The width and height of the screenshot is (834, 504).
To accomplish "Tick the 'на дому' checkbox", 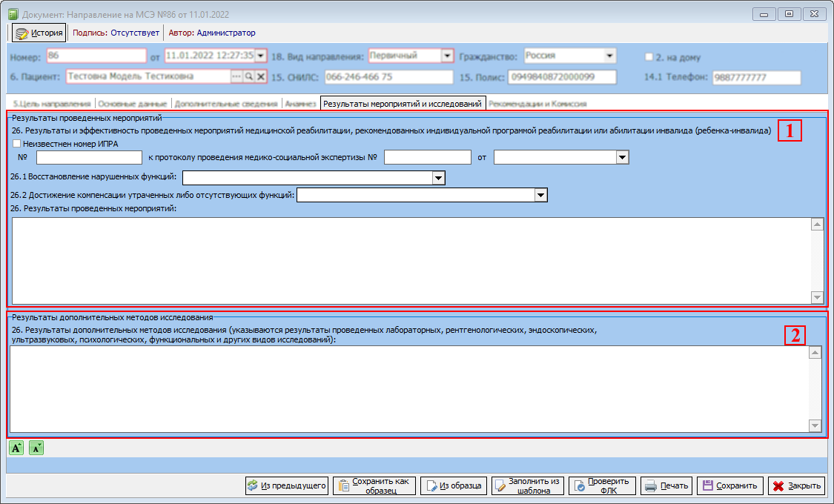I will point(649,57).
